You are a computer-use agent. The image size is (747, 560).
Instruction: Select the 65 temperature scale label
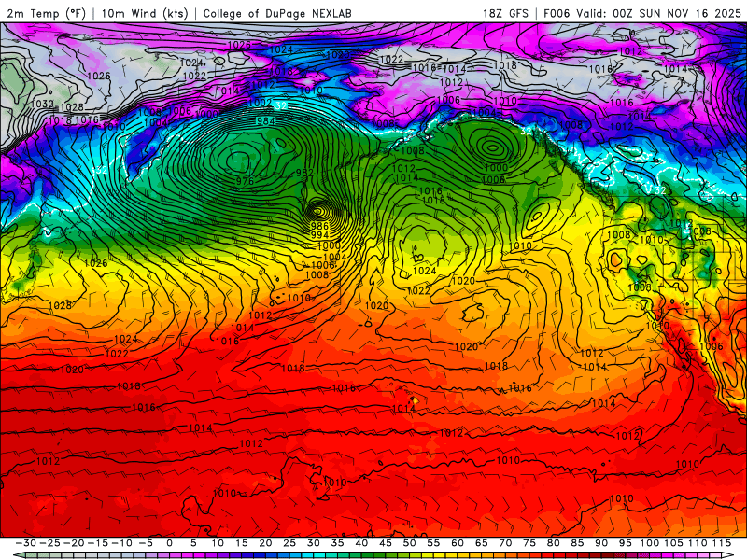click(482, 543)
